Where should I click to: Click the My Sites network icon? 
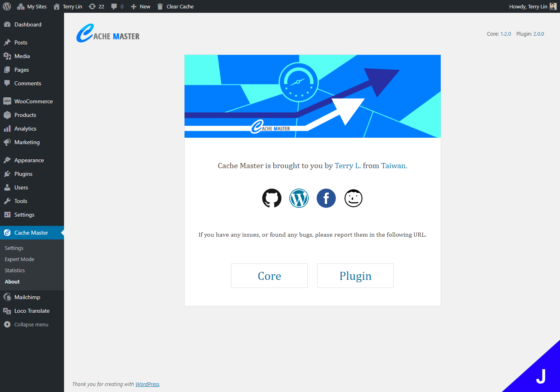[x=21, y=6]
